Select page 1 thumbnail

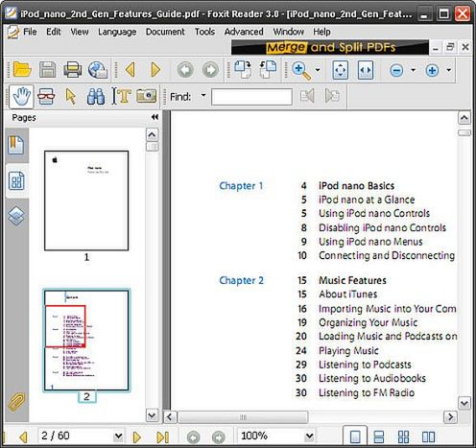(86, 200)
